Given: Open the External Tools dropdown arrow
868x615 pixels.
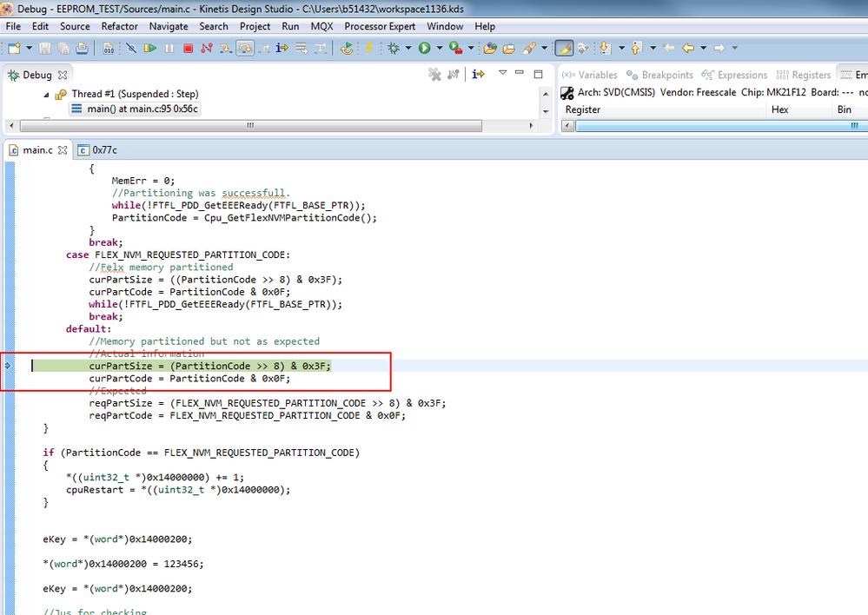Looking at the screenshot, I should tap(471, 48).
